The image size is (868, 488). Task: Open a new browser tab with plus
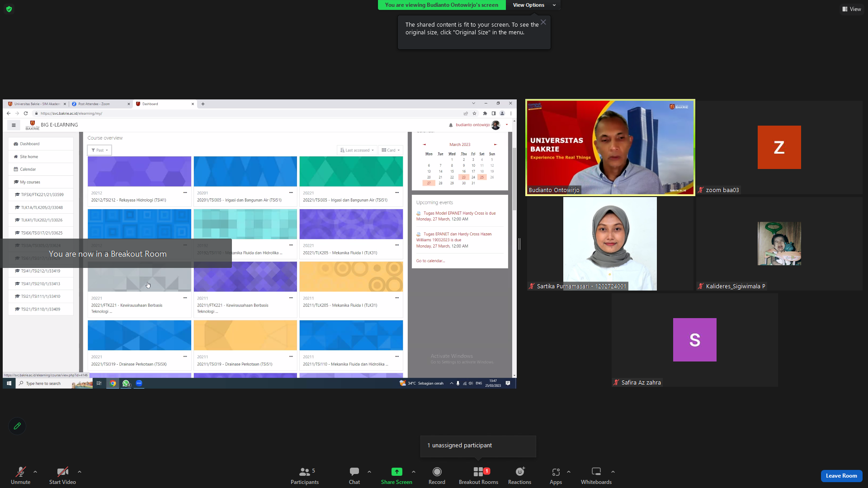tap(203, 104)
